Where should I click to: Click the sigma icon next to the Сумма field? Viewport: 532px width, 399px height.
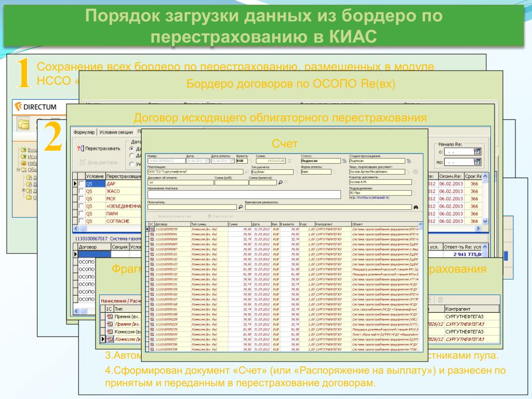point(290,161)
